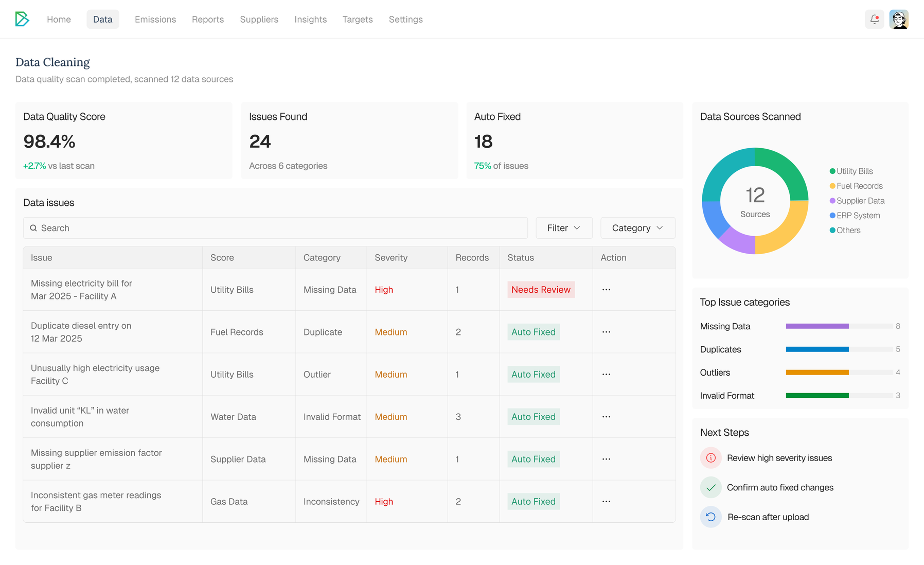Click Auto Fixed badge for Duplicate diesel entry
924x565 pixels.
point(534,332)
